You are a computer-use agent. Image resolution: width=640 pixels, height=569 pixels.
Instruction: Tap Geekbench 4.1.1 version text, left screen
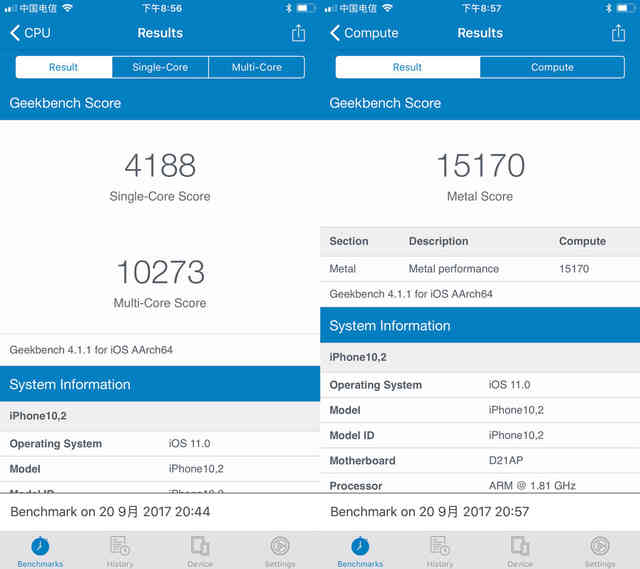pyautogui.click(x=91, y=350)
